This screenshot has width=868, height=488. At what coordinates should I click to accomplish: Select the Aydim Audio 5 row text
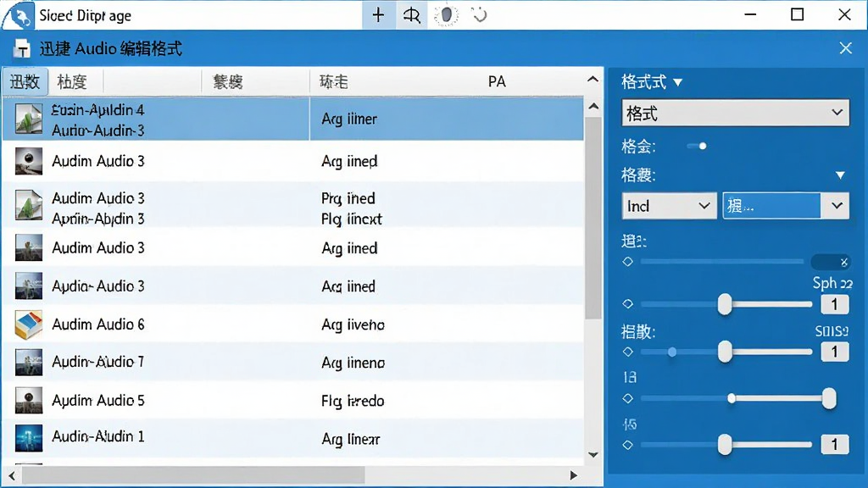pos(98,401)
